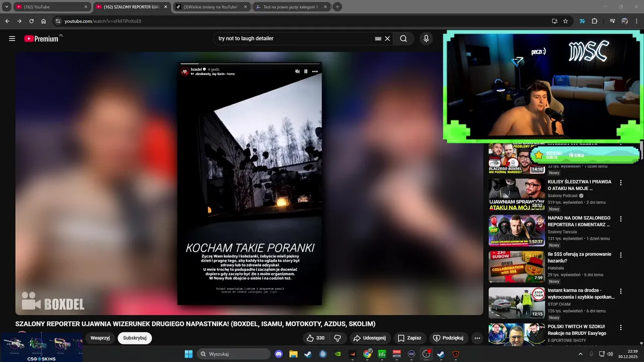Like the video showing 330 likes
This screenshot has height=362, width=644.
click(315, 338)
